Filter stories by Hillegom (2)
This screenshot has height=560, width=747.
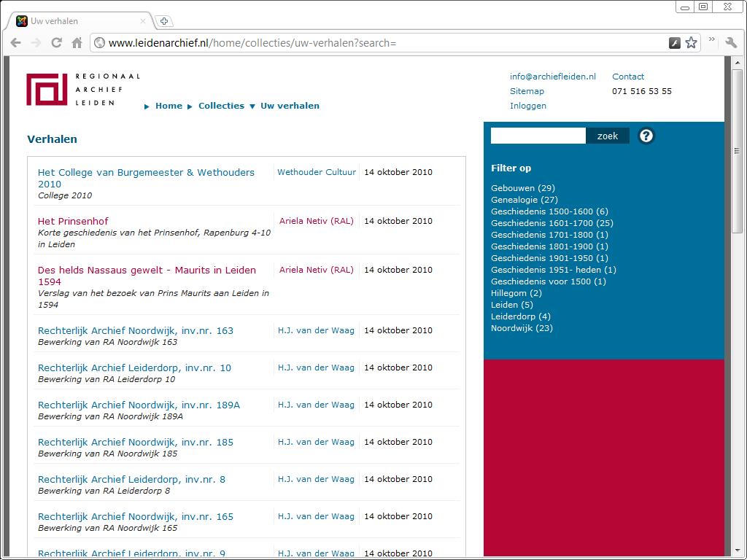point(516,293)
